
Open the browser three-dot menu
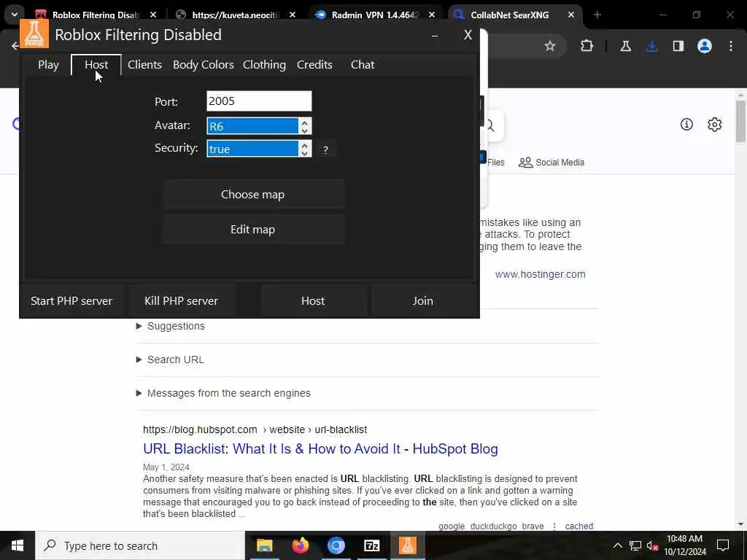731,46
